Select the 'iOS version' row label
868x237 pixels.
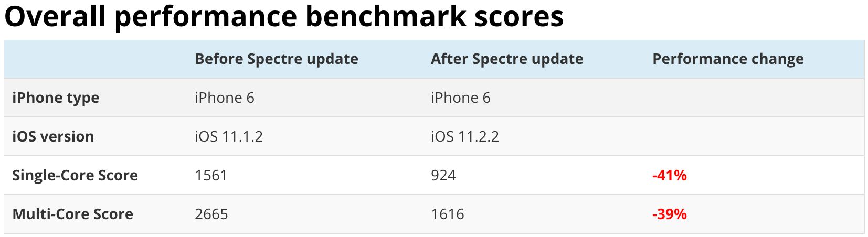tap(53, 137)
